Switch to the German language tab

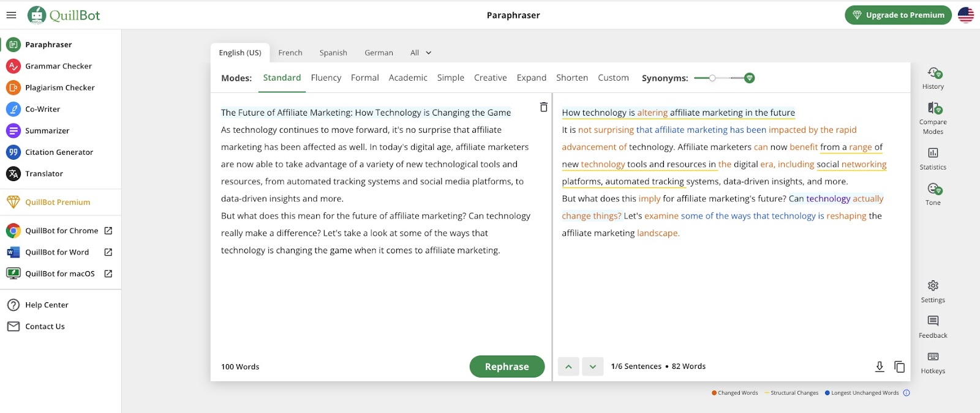[379, 53]
